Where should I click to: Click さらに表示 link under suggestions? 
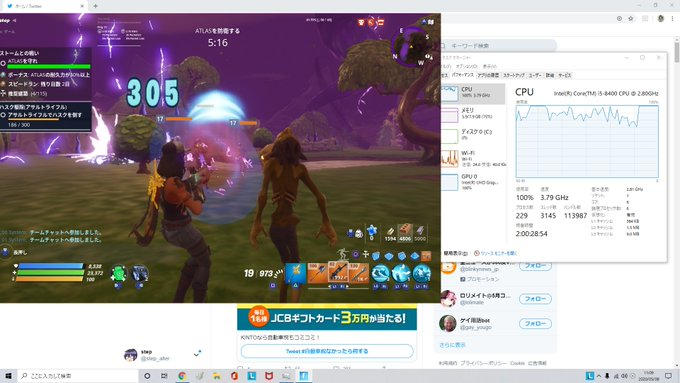452,345
